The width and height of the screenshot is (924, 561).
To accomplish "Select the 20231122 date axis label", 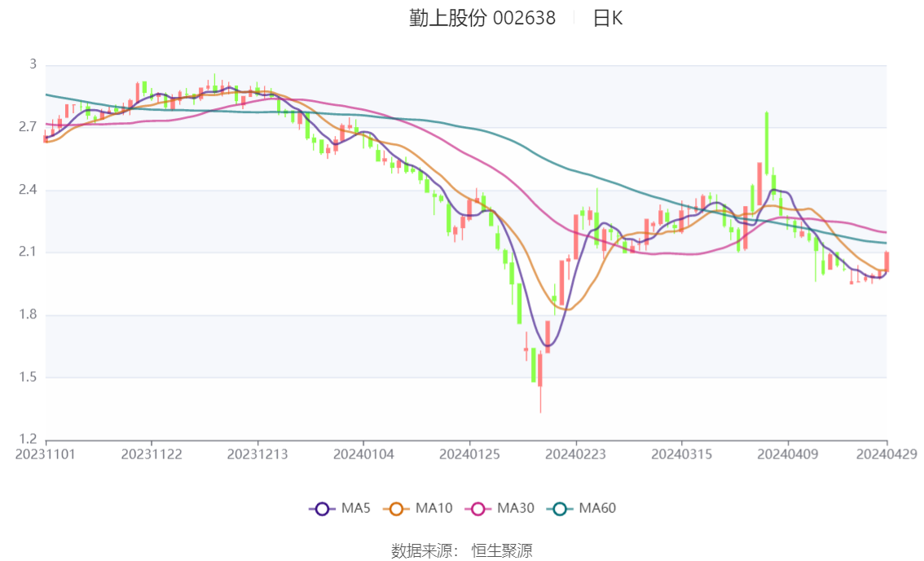I will coord(152,454).
